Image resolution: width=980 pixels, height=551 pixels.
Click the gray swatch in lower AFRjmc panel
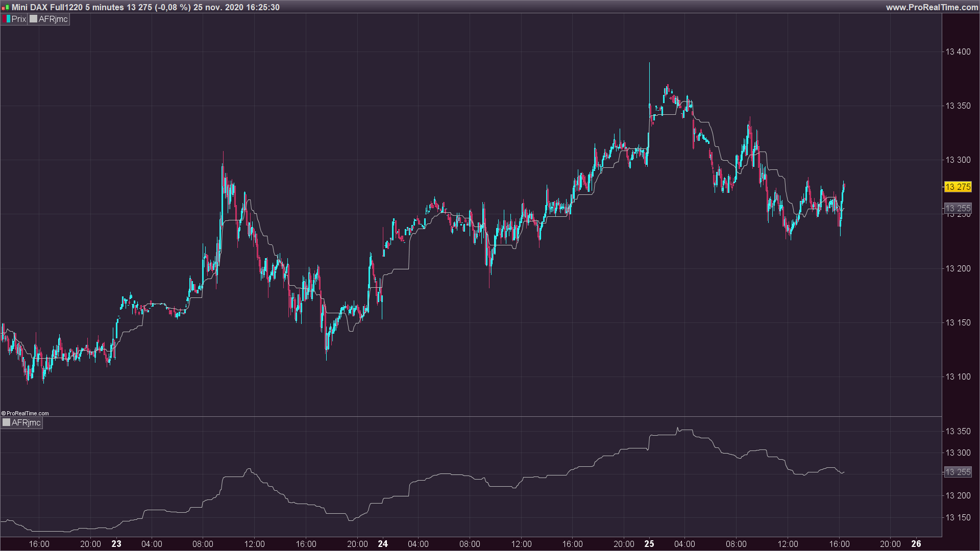click(6, 422)
